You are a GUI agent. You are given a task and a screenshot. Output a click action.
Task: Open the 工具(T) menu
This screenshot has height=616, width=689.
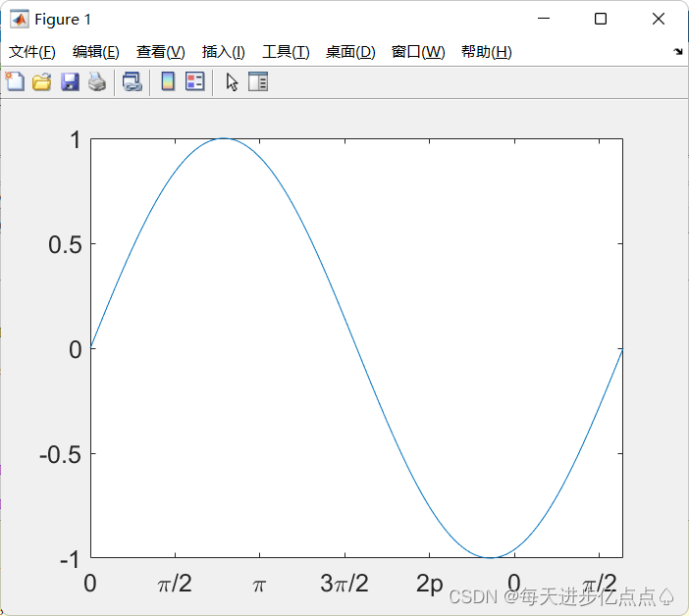[286, 52]
